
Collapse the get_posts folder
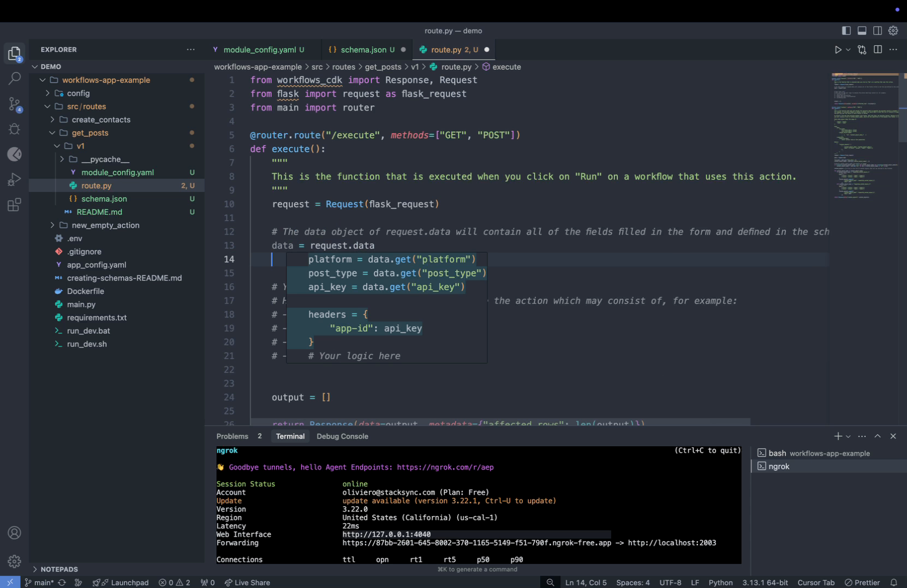(89, 133)
